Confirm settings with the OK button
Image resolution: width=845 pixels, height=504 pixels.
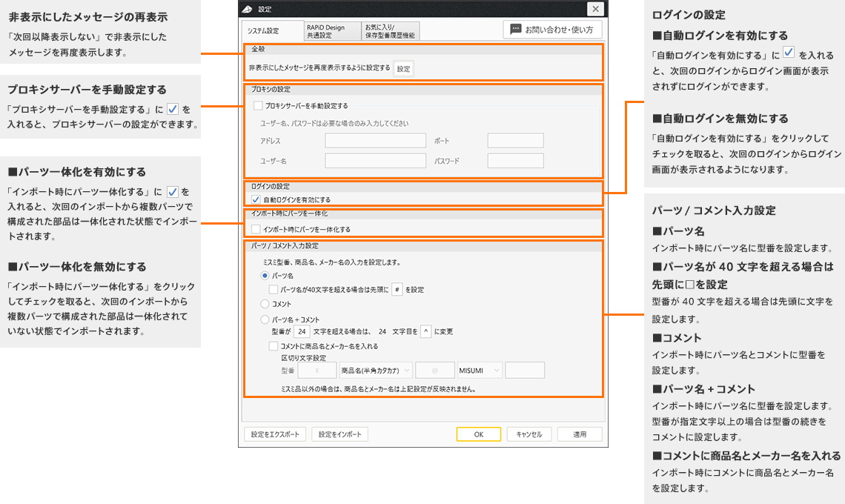(478, 434)
